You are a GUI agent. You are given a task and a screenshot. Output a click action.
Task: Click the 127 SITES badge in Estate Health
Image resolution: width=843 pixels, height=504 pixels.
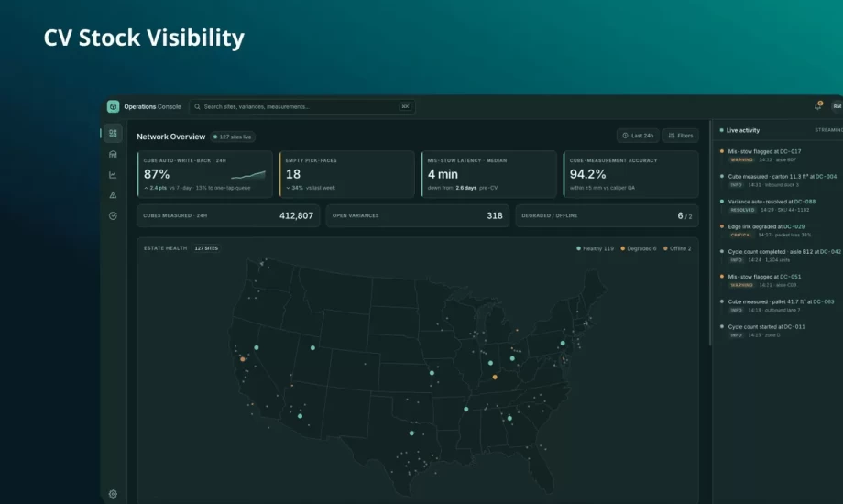pyautogui.click(x=206, y=248)
